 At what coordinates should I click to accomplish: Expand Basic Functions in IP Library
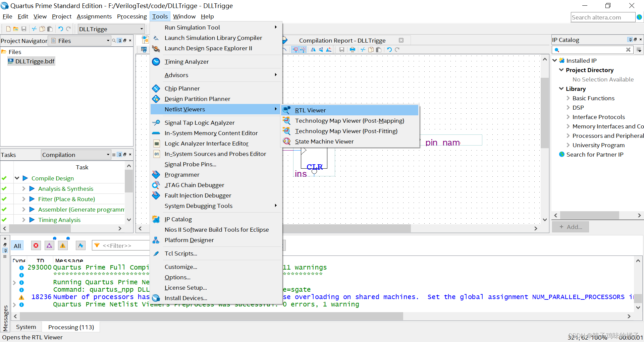pos(568,98)
